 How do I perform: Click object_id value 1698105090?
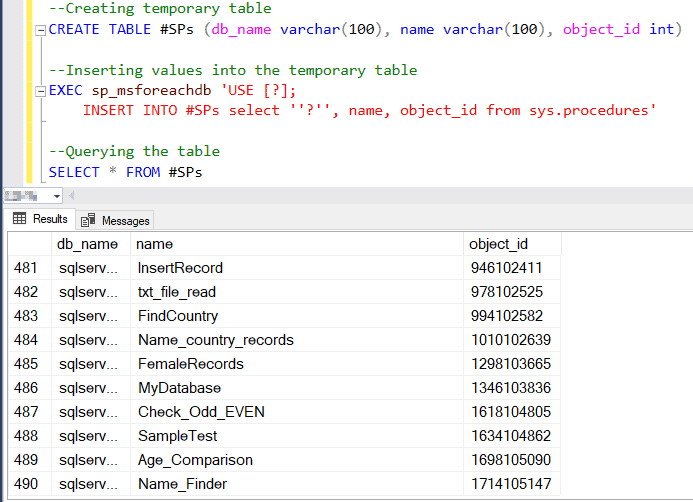(x=512, y=460)
